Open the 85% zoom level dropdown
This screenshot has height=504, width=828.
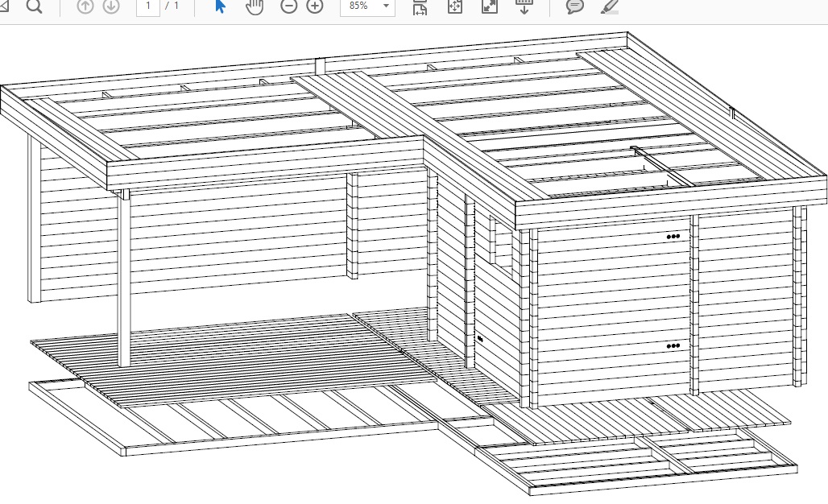click(367, 6)
